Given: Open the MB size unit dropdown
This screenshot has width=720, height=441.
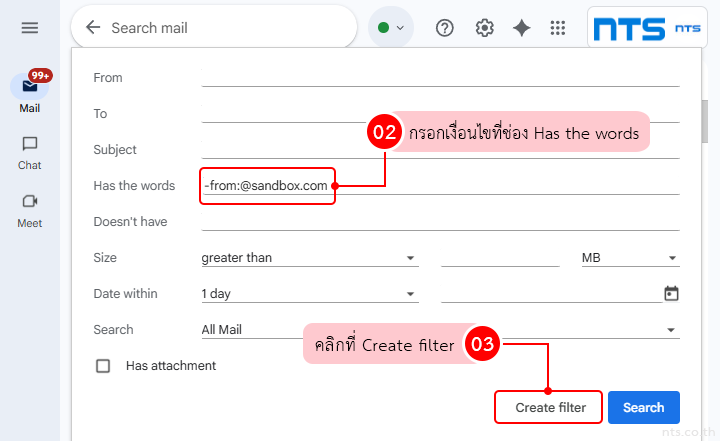Looking at the screenshot, I should (630, 258).
